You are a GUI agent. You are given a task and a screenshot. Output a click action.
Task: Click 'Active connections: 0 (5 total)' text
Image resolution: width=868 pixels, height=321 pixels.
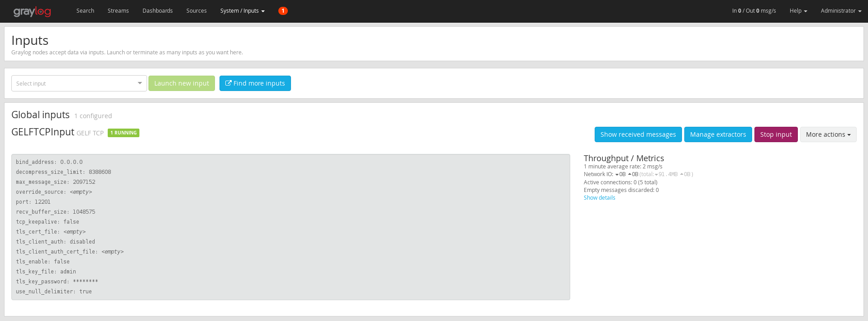pos(620,182)
